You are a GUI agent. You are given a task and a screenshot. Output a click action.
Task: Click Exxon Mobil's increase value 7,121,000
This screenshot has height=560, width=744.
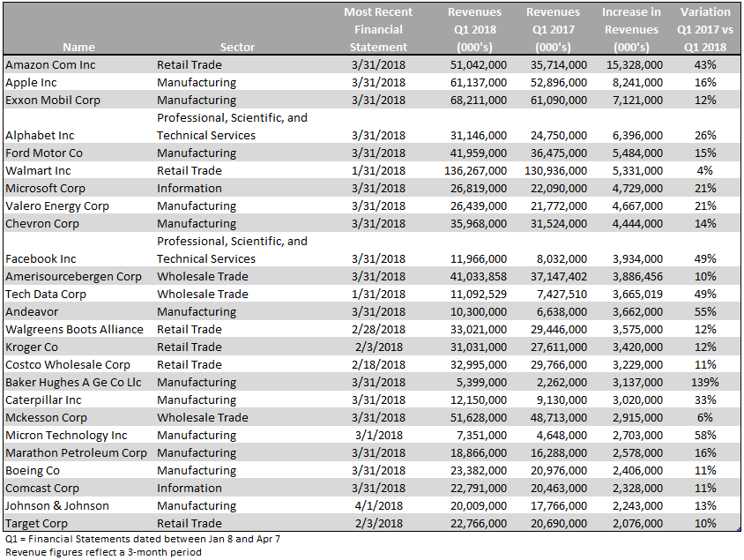click(x=637, y=101)
